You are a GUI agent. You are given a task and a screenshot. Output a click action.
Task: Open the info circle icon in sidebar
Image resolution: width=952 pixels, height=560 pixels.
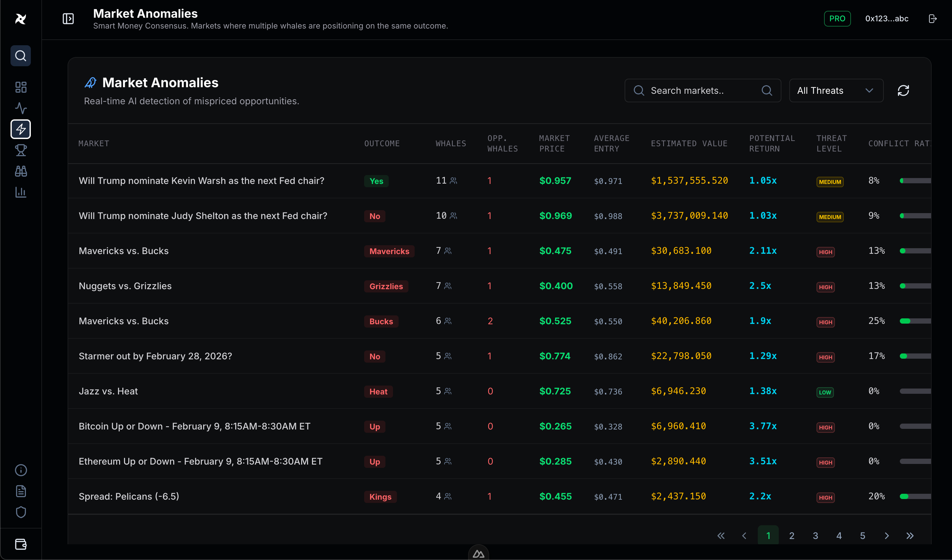click(21, 470)
